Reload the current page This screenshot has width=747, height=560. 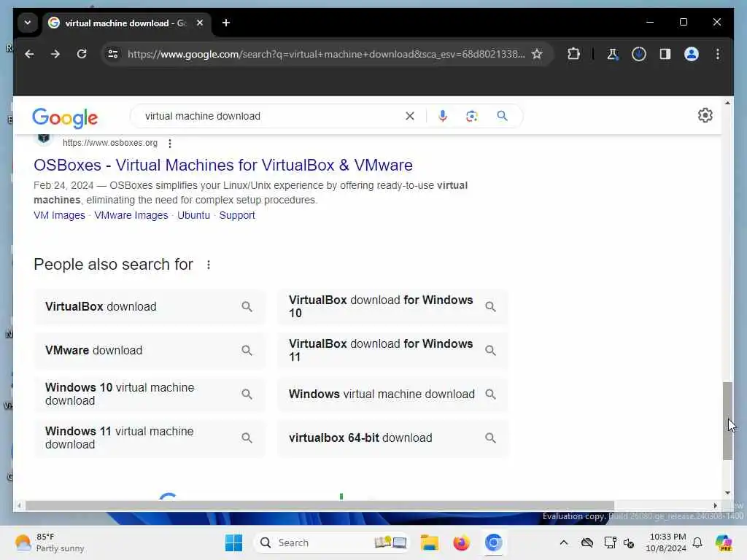(x=82, y=54)
